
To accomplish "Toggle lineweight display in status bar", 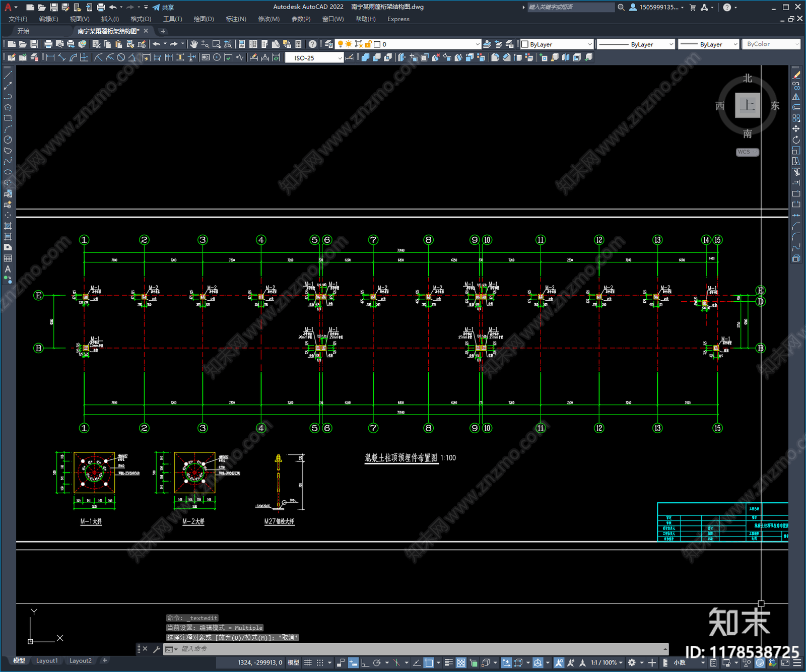I will [x=448, y=662].
